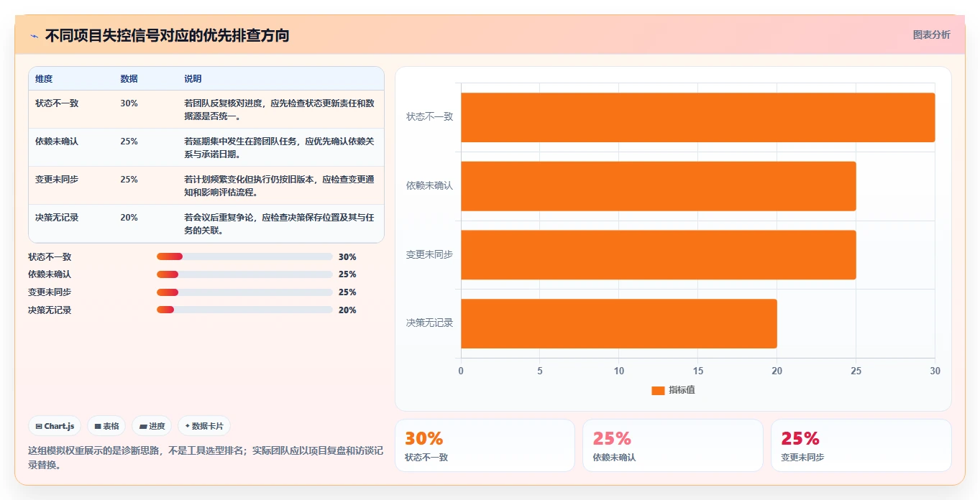Click the 变更未同步 table row cell
This screenshot has height=500, width=980.
tap(57, 180)
